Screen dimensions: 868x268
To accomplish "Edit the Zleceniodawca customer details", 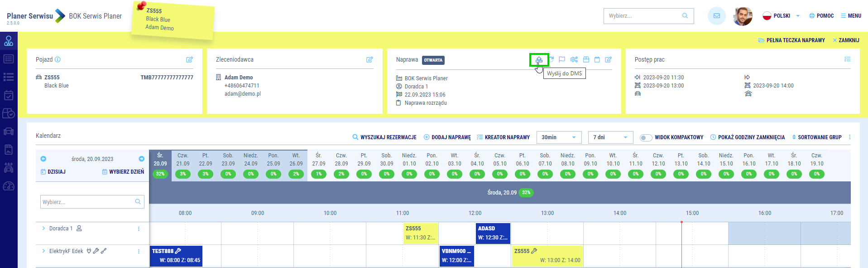I will point(369,60).
